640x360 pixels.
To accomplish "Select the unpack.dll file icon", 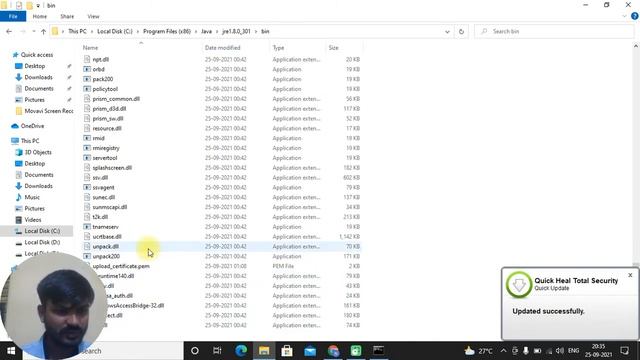I will [87, 246].
